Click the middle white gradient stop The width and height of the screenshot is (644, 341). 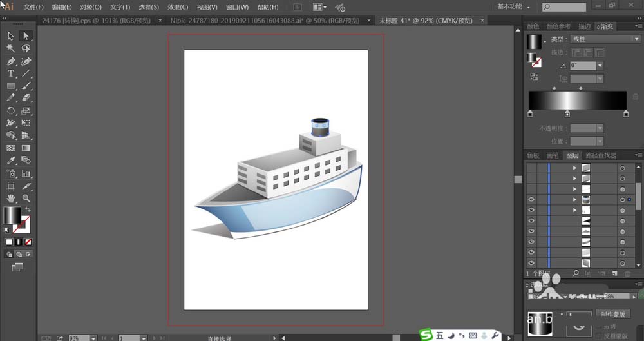tap(567, 114)
